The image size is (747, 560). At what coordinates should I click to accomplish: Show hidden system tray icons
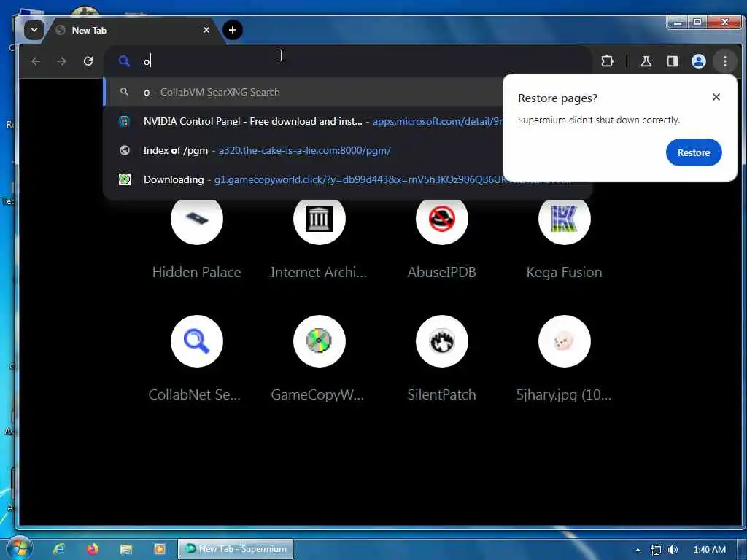coord(638,550)
